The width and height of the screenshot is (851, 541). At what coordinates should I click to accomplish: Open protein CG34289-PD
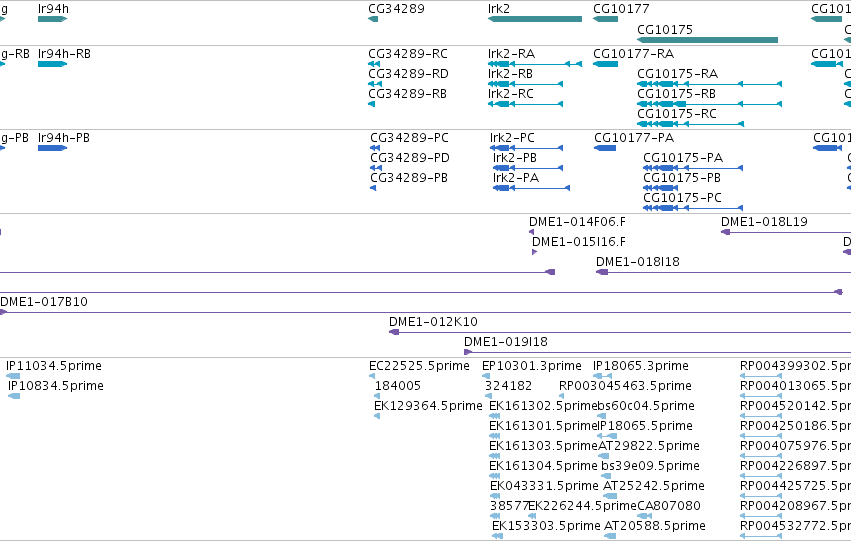[410, 158]
